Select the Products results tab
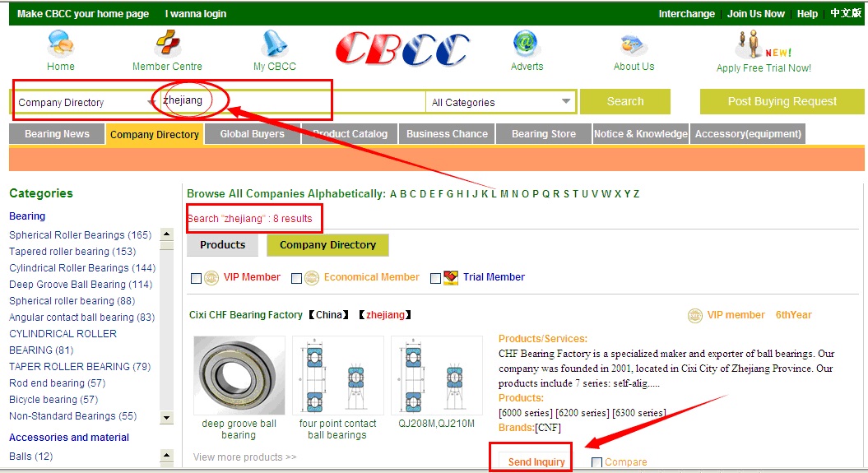This screenshot has width=868, height=473. click(x=222, y=245)
